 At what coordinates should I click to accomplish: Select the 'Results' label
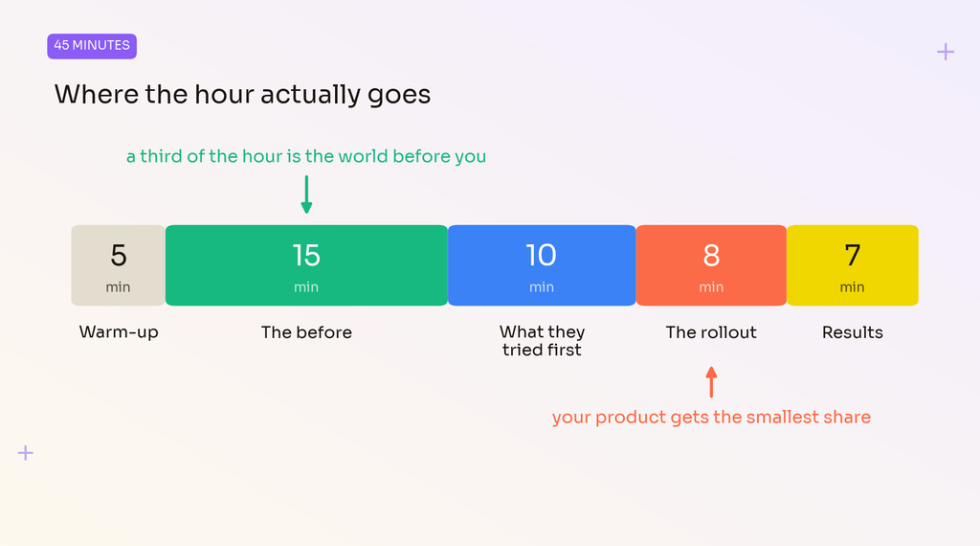coord(853,332)
